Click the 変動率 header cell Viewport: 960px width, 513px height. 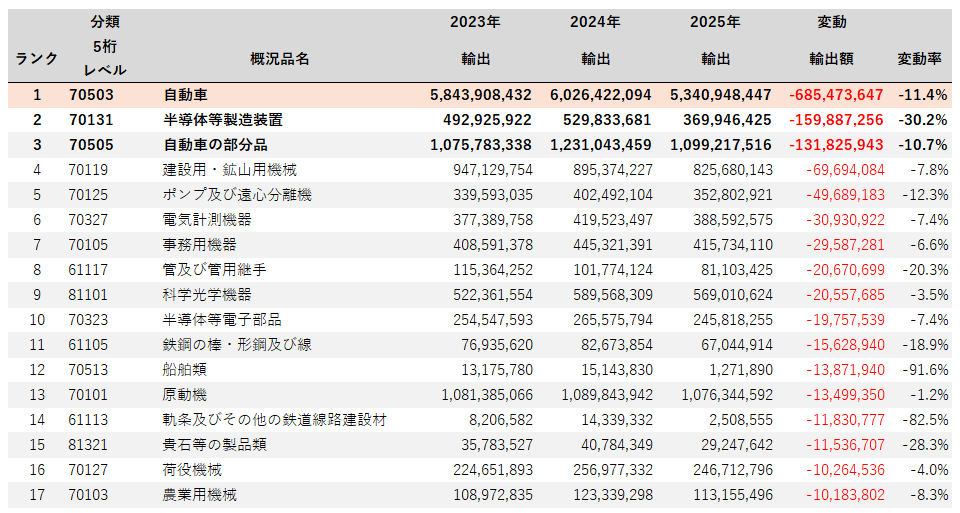tap(919, 59)
